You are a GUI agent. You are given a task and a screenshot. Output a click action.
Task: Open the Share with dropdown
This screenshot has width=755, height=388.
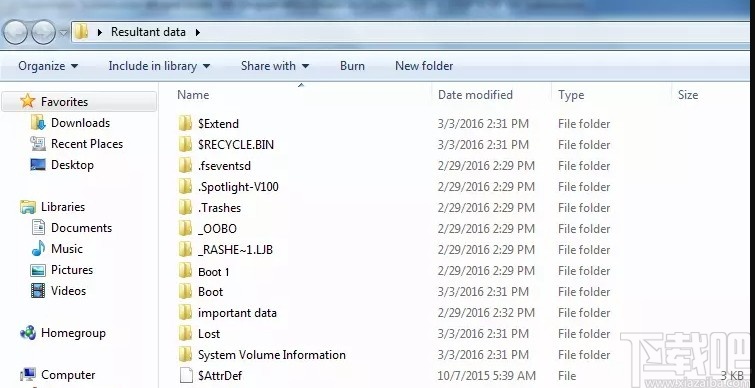pyautogui.click(x=275, y=66)
